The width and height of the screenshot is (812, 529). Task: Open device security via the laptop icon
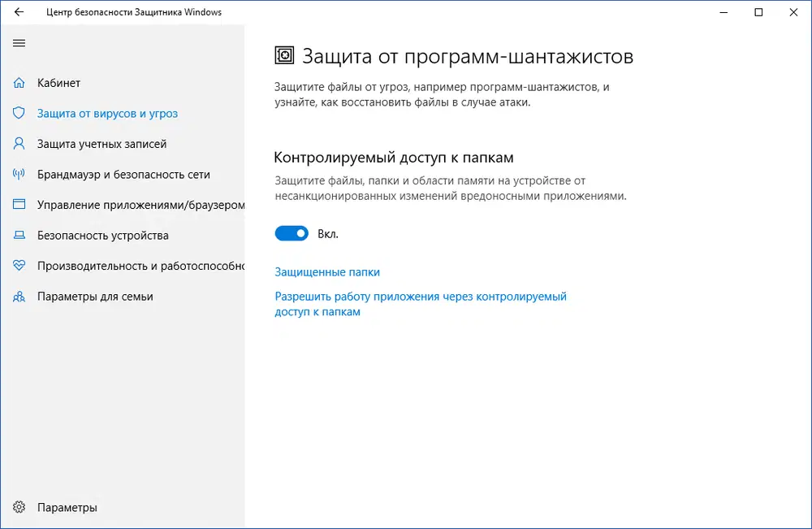click(19, 235)
